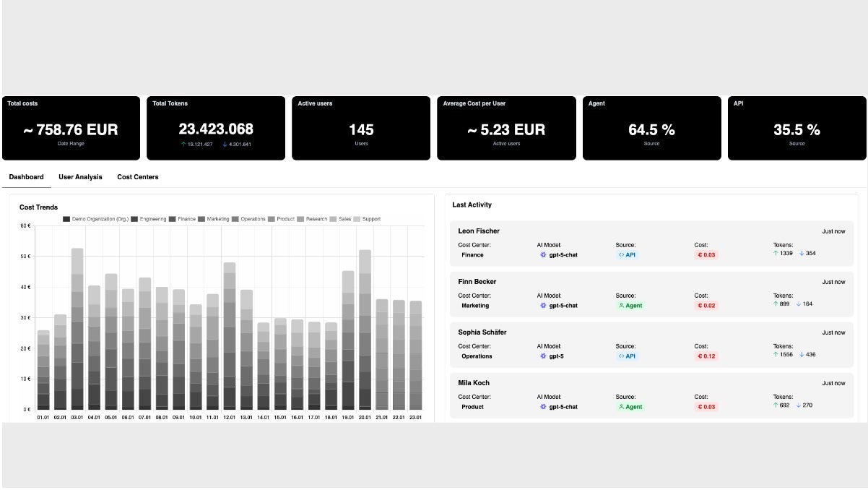The width and height of the screenshot is (868, 490).
Task: Click the Marketing cost center under Finn Becker
Action: [x=475, y=306]
